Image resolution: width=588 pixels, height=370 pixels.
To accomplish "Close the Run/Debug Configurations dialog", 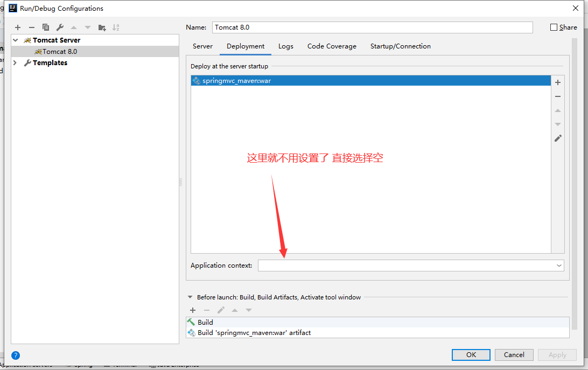I will (x=576, y=8).
